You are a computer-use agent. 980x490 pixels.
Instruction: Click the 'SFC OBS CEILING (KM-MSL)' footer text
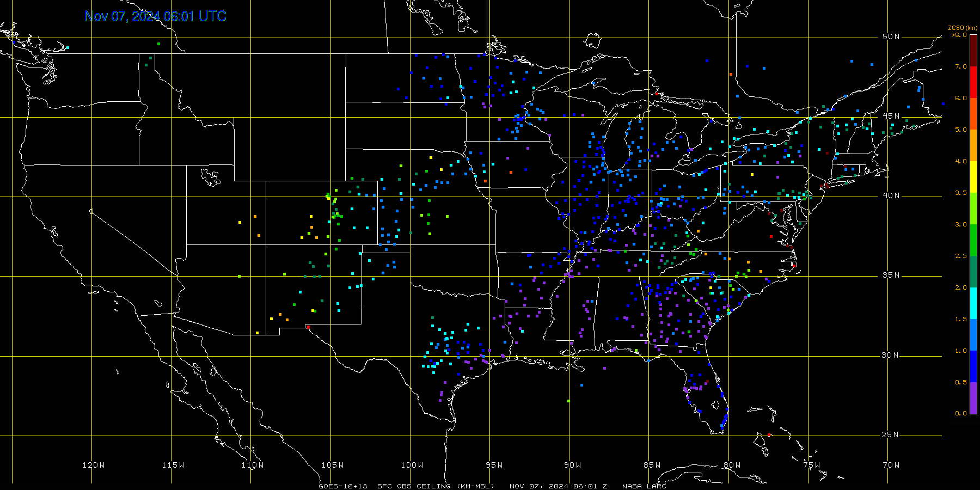point(436,486)
